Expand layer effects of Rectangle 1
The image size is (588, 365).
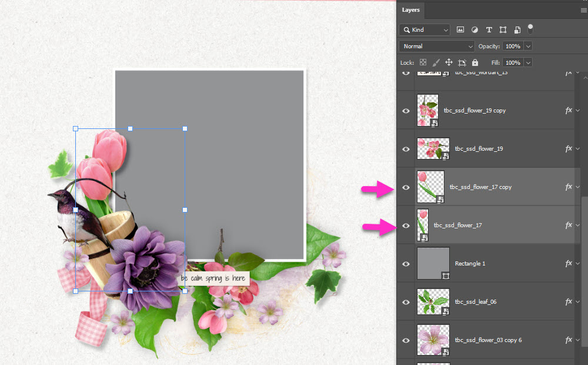click(x=577, y=264)
